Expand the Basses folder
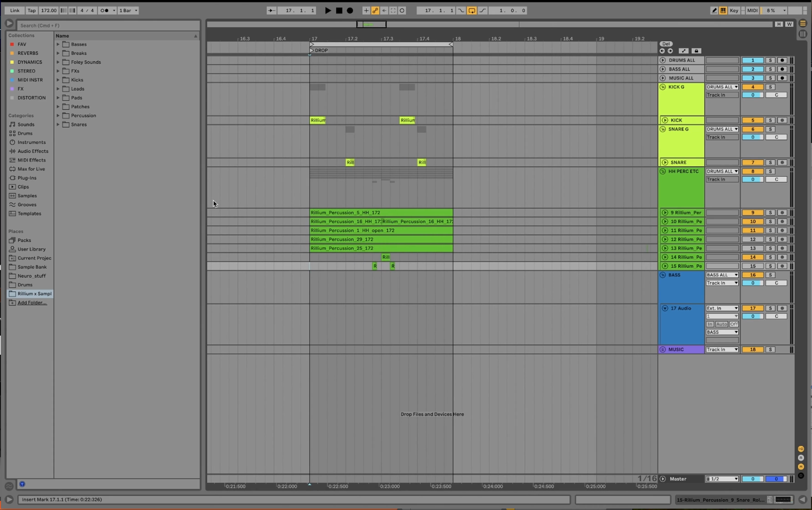 [58, 44]
